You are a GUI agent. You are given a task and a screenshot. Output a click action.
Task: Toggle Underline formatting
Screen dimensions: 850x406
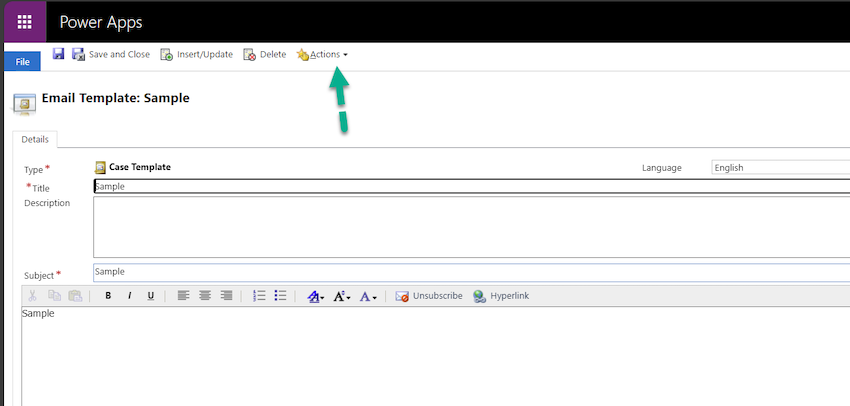point(151,296)
